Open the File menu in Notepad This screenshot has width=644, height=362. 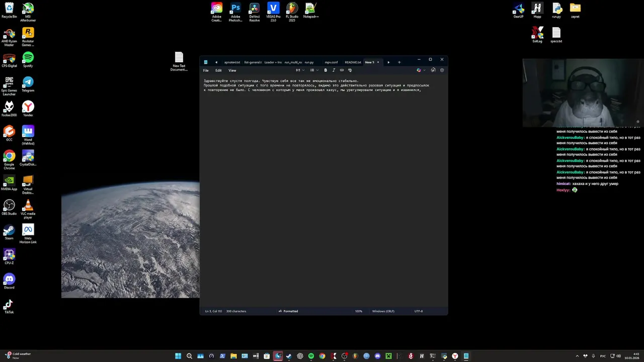click(x=206, y=70)
